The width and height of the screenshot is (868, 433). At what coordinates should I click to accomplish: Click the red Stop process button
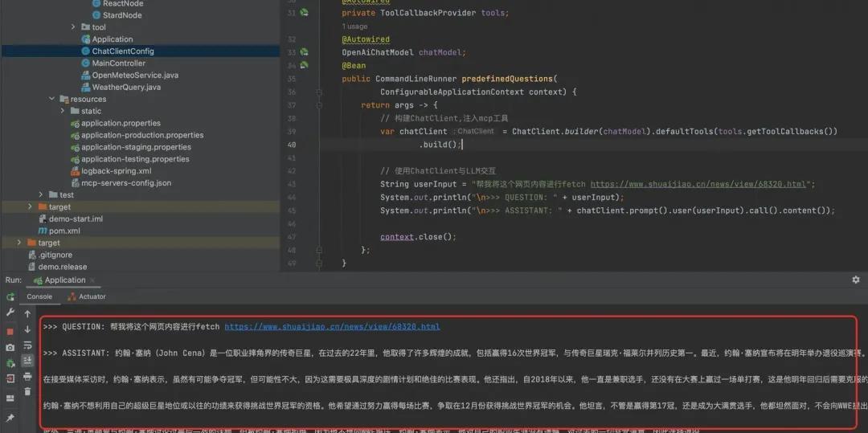10,331
